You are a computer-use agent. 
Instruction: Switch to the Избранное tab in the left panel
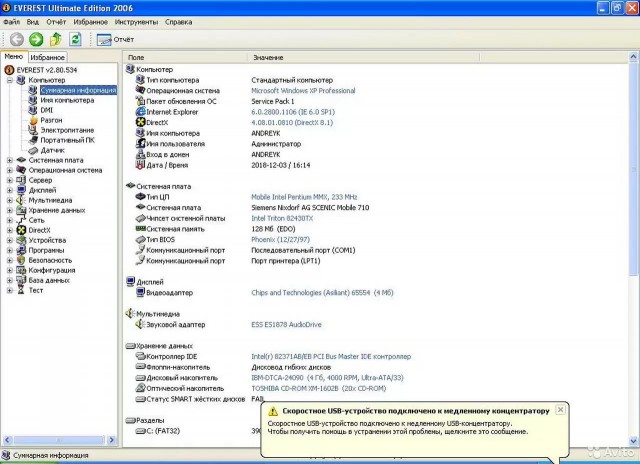click(47, 57)
